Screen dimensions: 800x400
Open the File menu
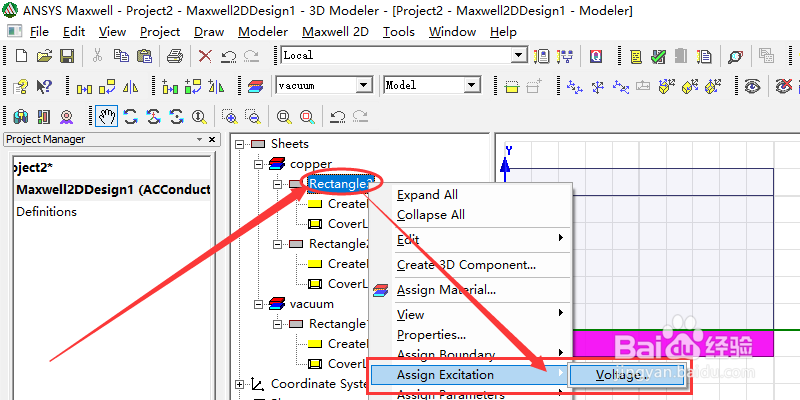pos(39,32)
